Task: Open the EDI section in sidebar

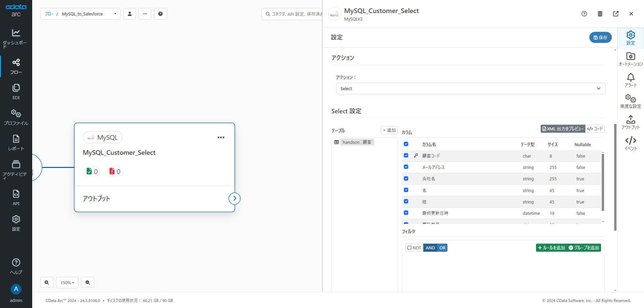Action: pyautogui.click(x=16, y=91)
